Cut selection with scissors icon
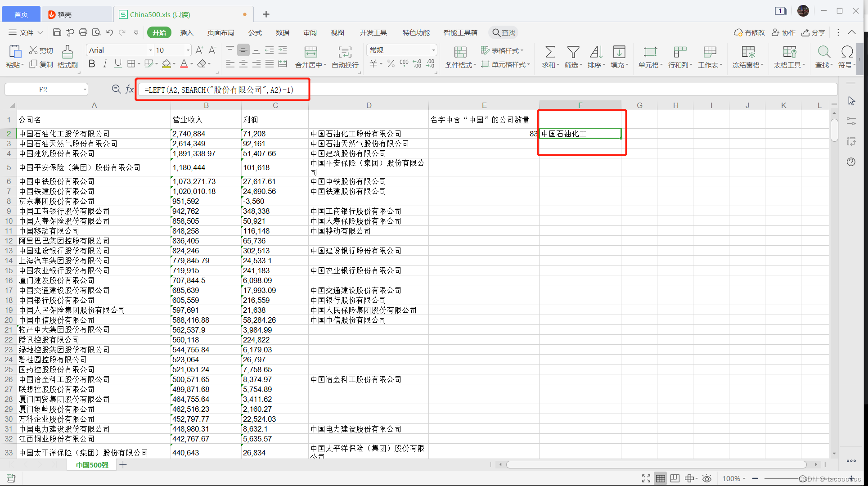Image resolution: width=868 pixels, height=486 pixels. [33, 50]
